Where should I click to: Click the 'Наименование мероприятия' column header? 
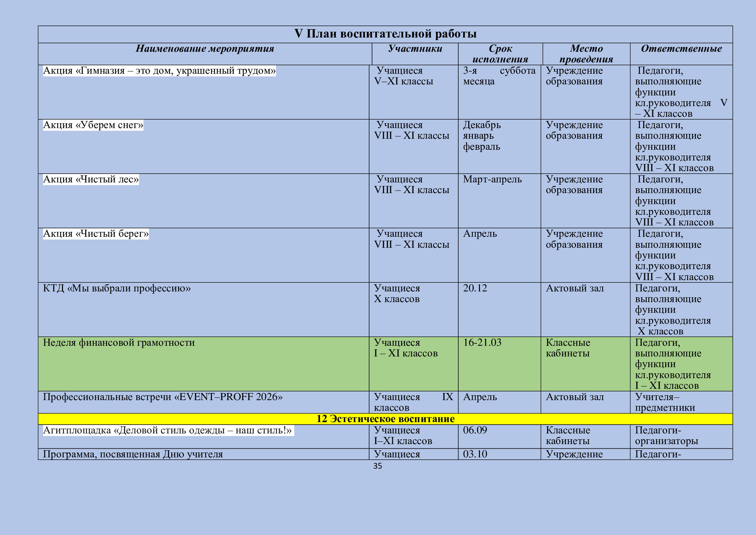205,49
